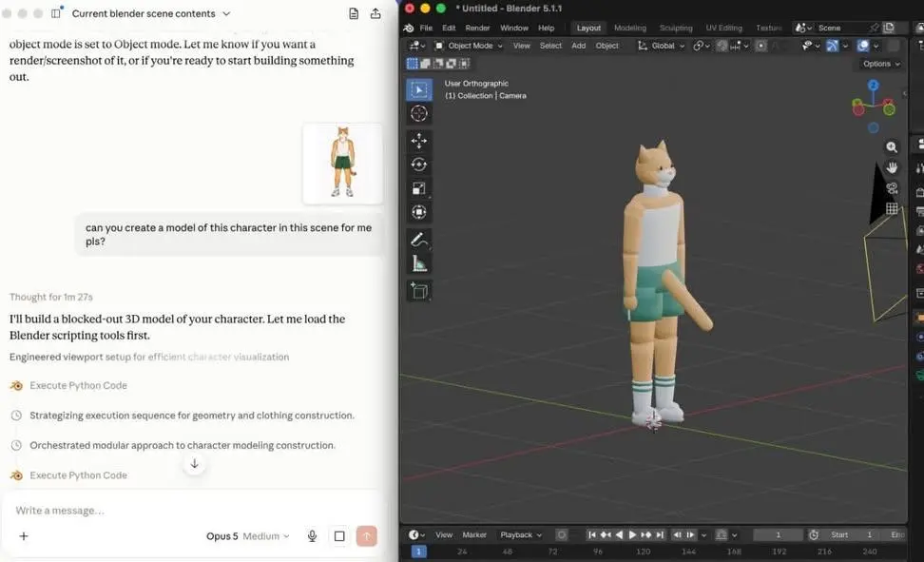Click the scroll-to-bottom arrow in chat
Viewport: 924px width, 562px height.
[195, 463]
